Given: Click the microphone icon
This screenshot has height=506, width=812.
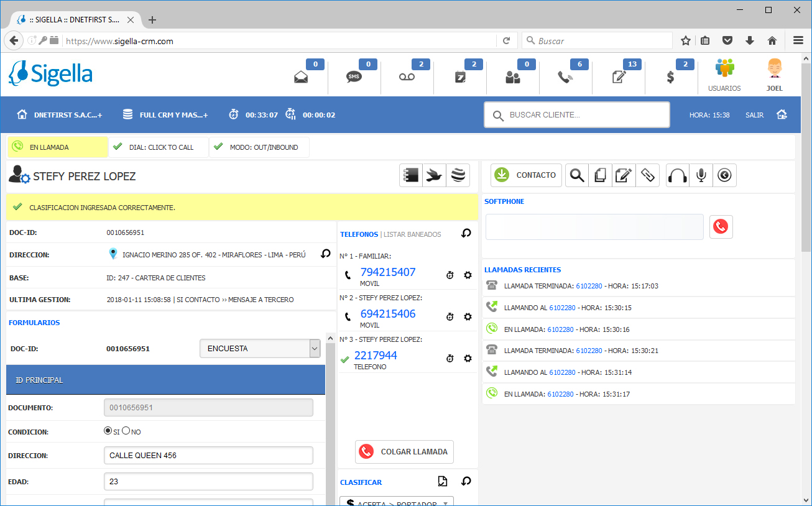Looking at the screenshot, I should pyautogui.click(x=701, y=175).
